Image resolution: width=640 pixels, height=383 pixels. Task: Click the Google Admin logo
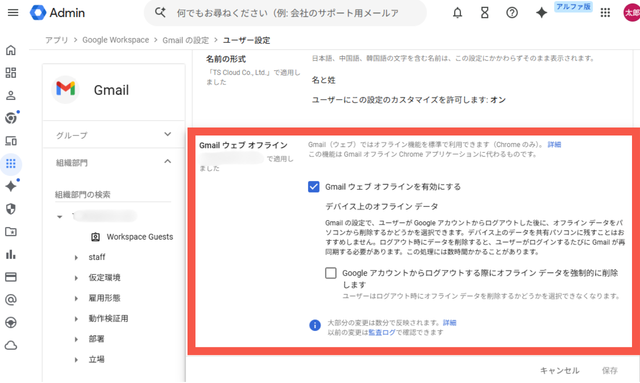point(58,13)
